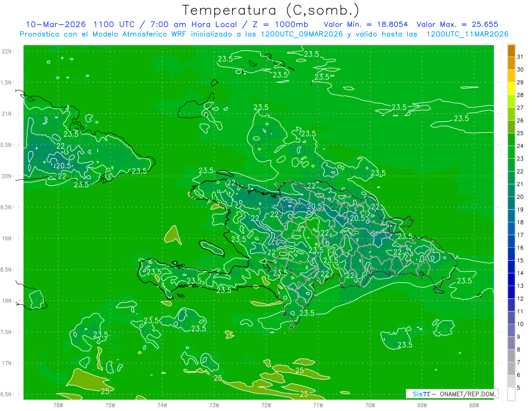Click the '68W' longitude axis label

474,405
